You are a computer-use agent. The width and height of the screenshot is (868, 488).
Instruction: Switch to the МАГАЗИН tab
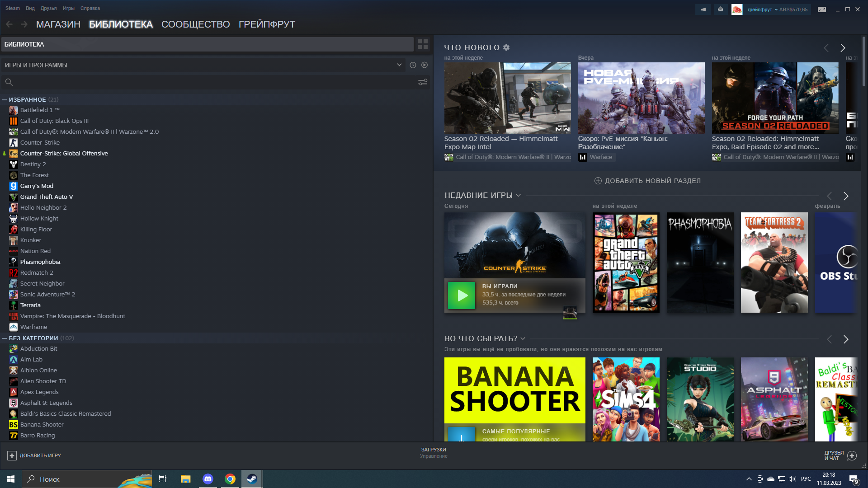tap(58, 24)
